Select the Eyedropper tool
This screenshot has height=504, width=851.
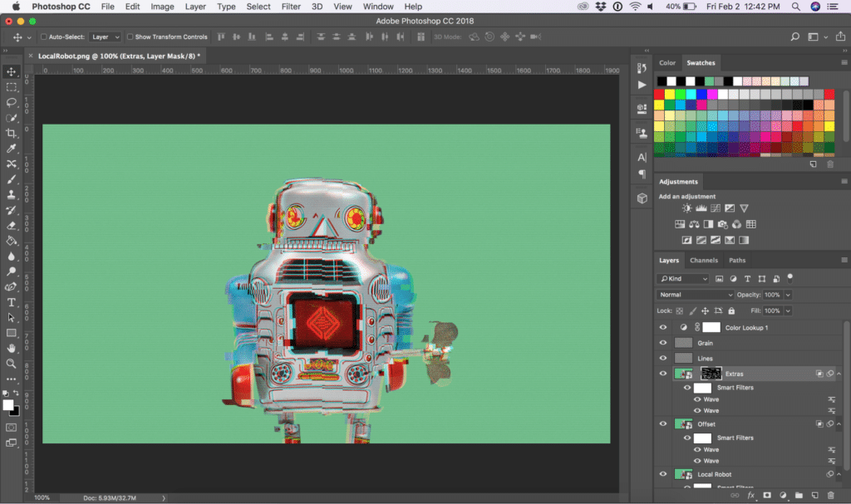coord(12,149)
